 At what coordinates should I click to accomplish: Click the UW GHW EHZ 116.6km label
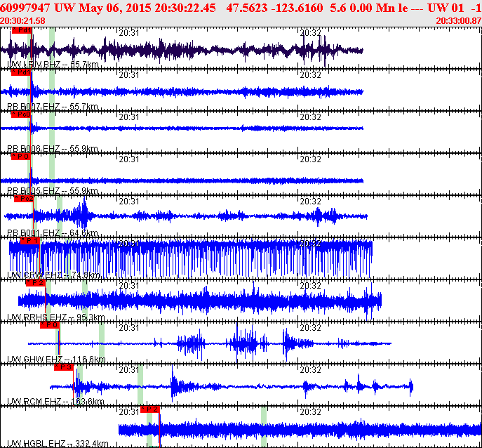[x=56, y=360]
